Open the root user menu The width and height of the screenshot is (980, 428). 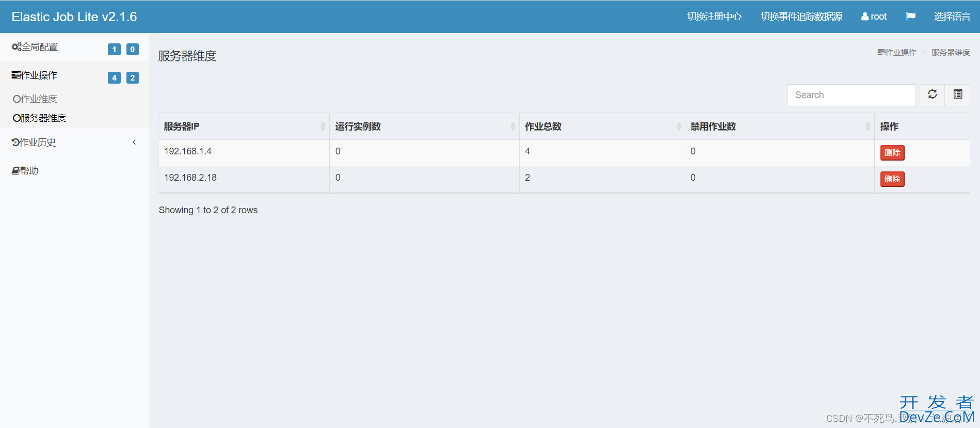pyautogui.click(x=874, y=17)
